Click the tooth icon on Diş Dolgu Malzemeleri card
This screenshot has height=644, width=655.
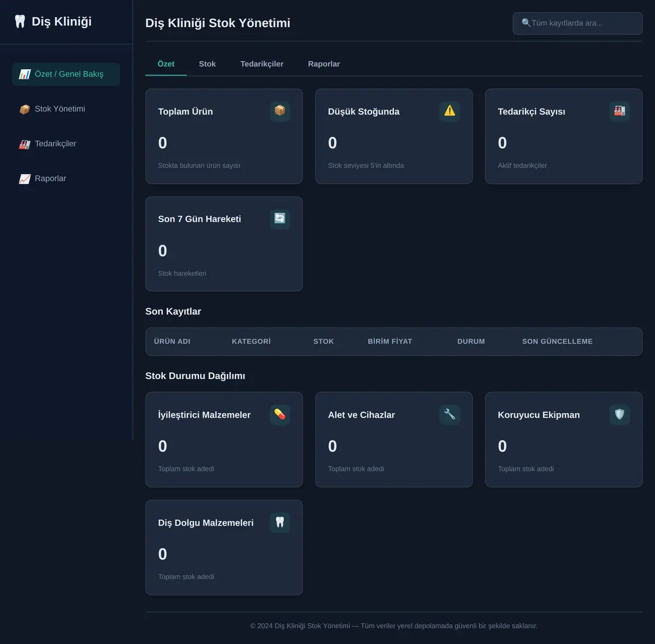[280, 523]
